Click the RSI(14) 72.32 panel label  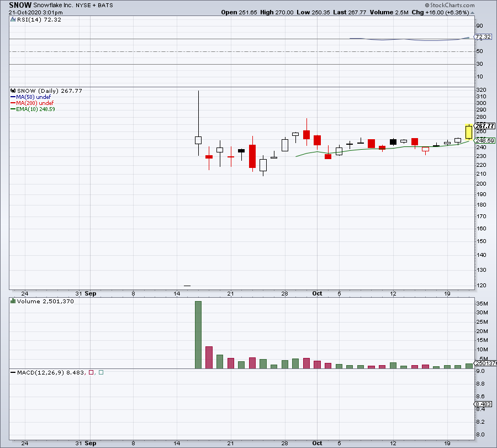(x=39, y=20)
